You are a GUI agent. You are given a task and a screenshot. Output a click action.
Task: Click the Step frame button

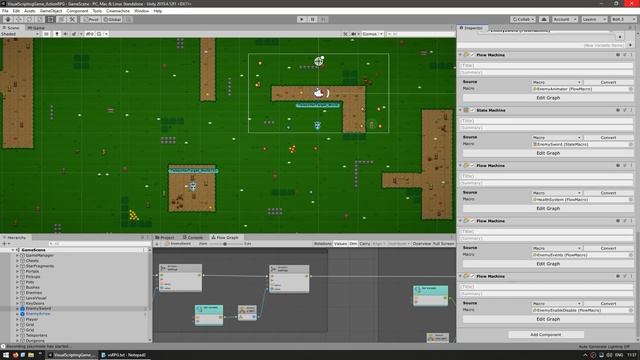[323, 19]
